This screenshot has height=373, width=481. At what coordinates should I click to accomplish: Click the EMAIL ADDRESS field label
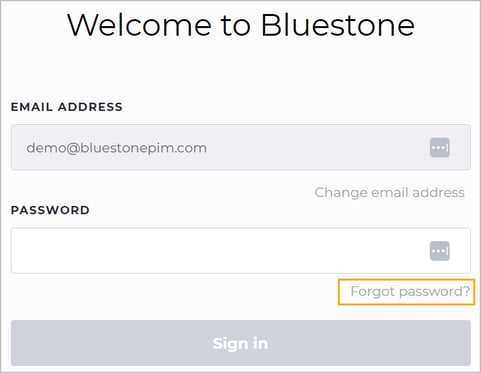click(67, 107)
